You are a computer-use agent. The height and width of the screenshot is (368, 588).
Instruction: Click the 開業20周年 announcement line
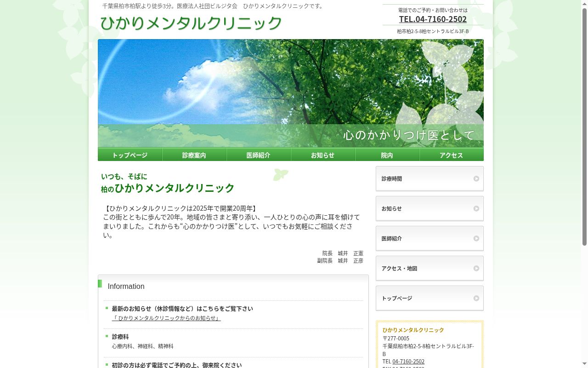pyautogui.click(x=181, y=208)
